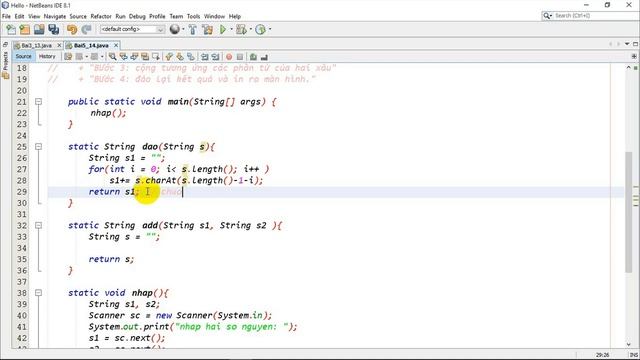Start macro recording with the red circle icon
Image resolution: width=640 pixels, height=360 pixels.
pos(229,57)
